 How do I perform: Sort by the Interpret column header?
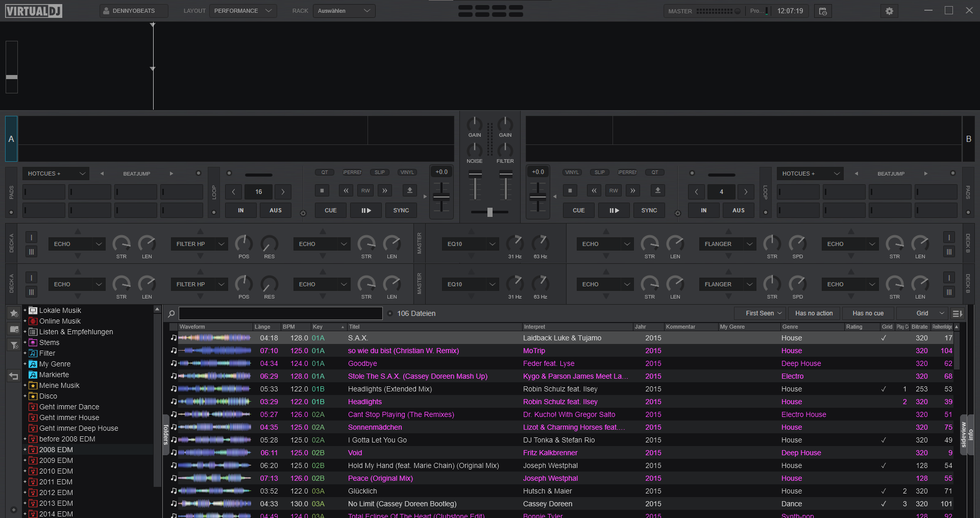[x=577, y=327]
